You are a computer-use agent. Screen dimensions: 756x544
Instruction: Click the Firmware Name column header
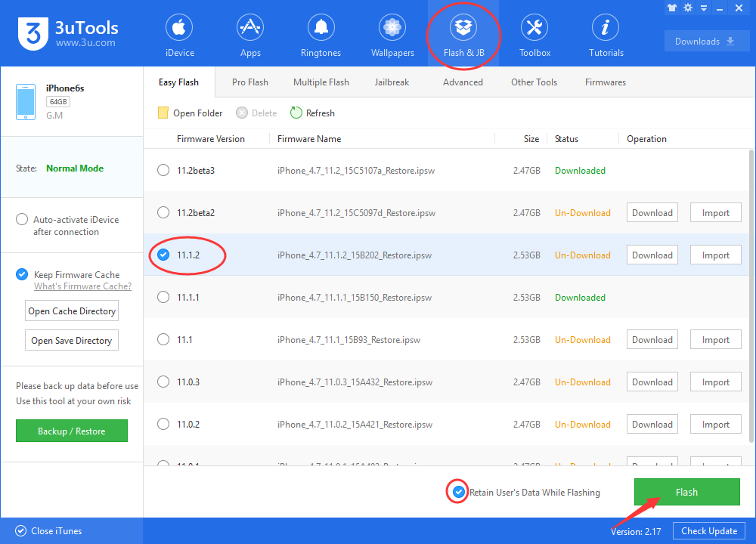pyautogui.click(x=309, y=139)
